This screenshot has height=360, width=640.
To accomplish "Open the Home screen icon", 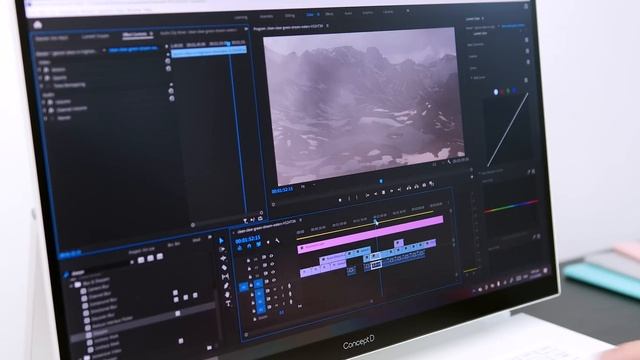I will 38,25.
